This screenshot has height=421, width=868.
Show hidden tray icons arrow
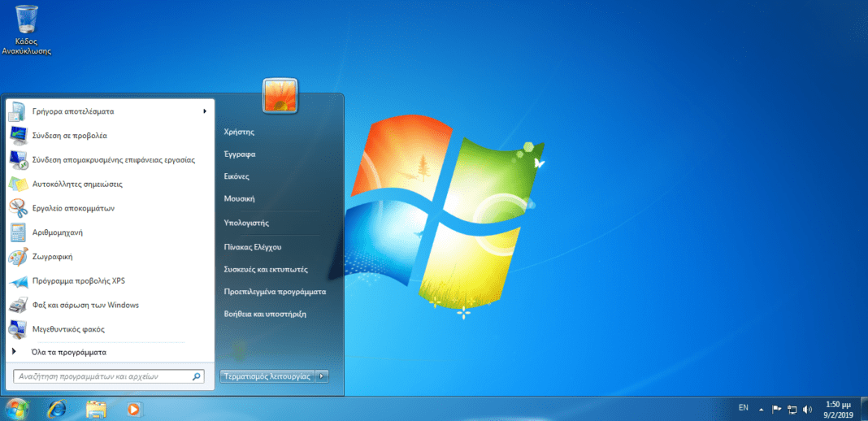(x=762, y=410)
